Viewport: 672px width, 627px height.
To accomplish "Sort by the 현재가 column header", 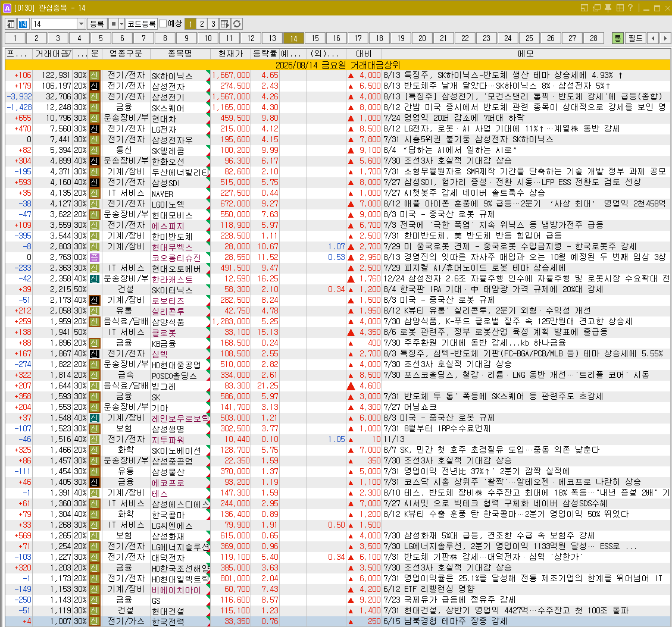I will (230, 54).
